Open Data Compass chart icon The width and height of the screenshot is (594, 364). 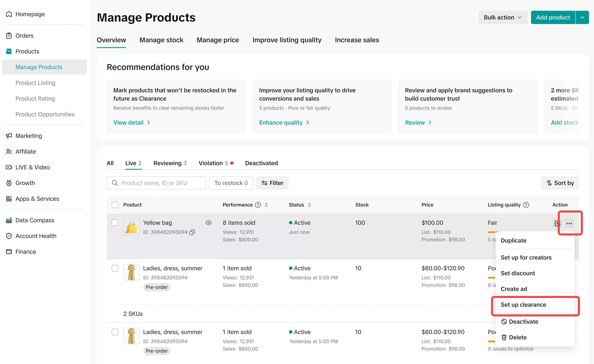[x=9, y=220]
